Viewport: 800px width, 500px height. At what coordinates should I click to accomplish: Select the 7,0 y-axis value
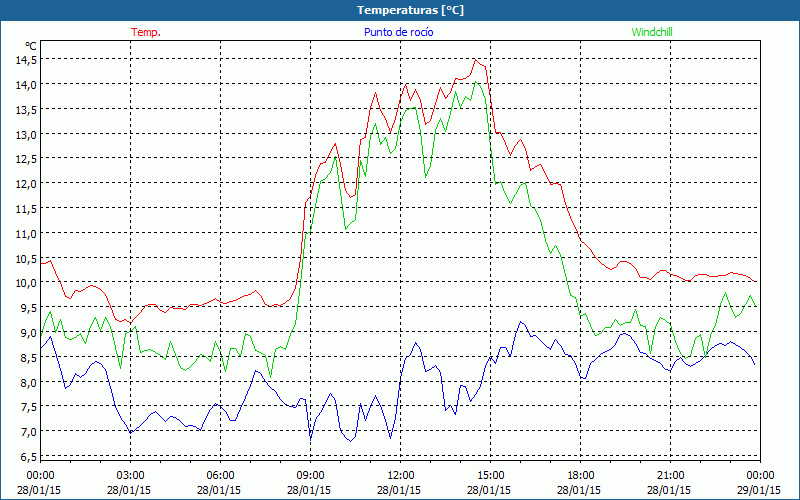(30, 432)
